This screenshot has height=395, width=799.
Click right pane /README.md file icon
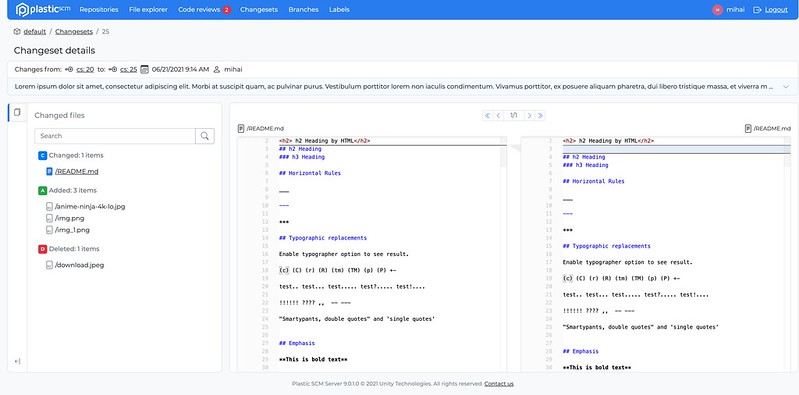point(748,129)
